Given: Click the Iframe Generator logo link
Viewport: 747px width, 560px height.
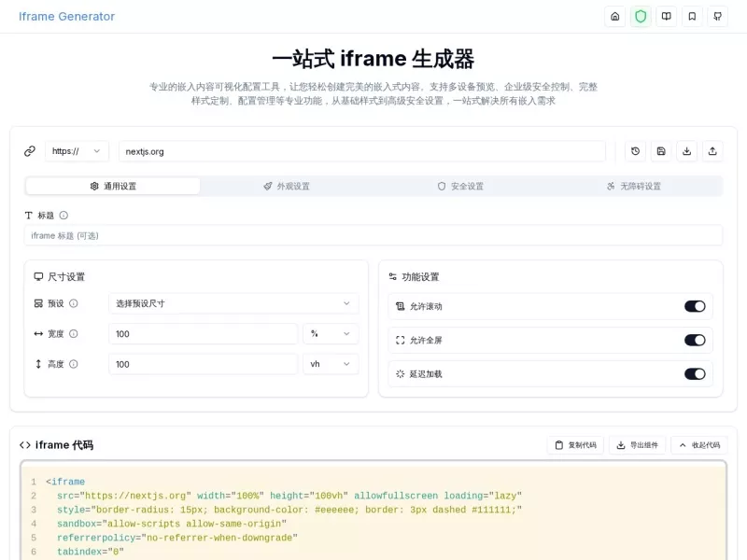Looking at the screenshot, I should 66,17.
